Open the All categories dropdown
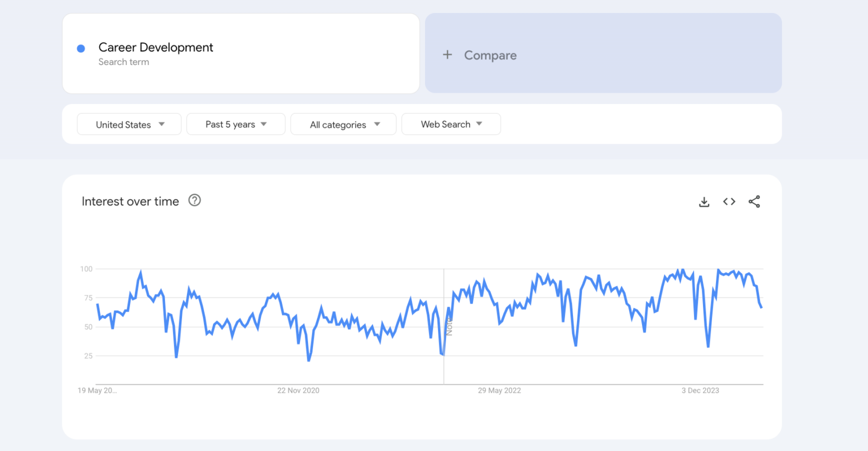This screenshot has height=451, width=868. tap(343, 124)
